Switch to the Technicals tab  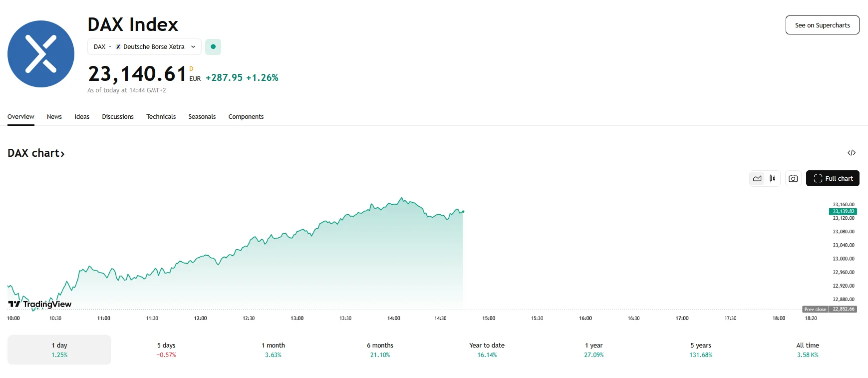[x=161, y=116]
